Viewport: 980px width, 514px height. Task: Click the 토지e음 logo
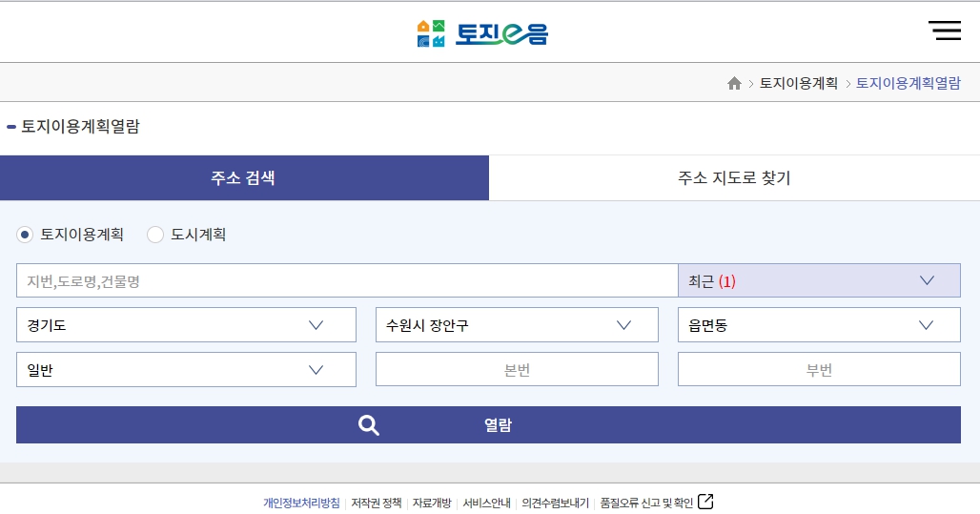482,33
